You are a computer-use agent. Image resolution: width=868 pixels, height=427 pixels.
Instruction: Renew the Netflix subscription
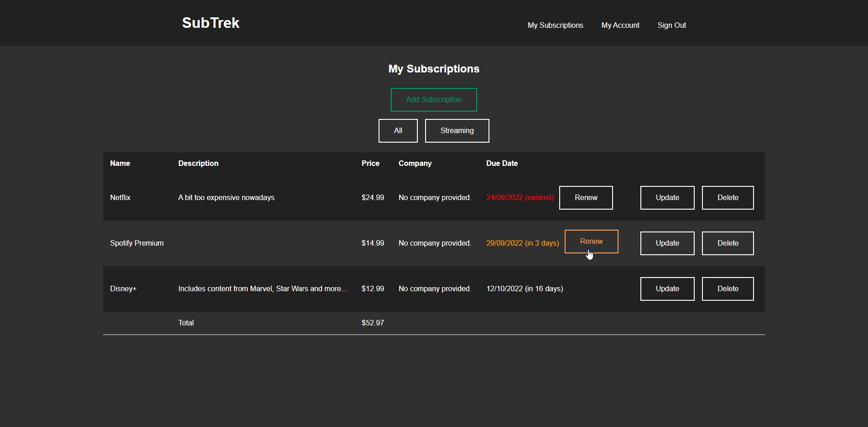586,197
